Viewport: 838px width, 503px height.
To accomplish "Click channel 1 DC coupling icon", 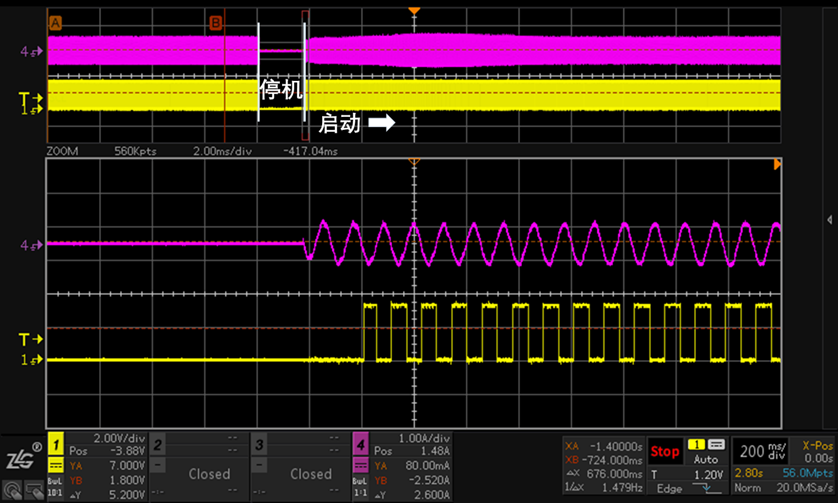I will tap(57, 467).
